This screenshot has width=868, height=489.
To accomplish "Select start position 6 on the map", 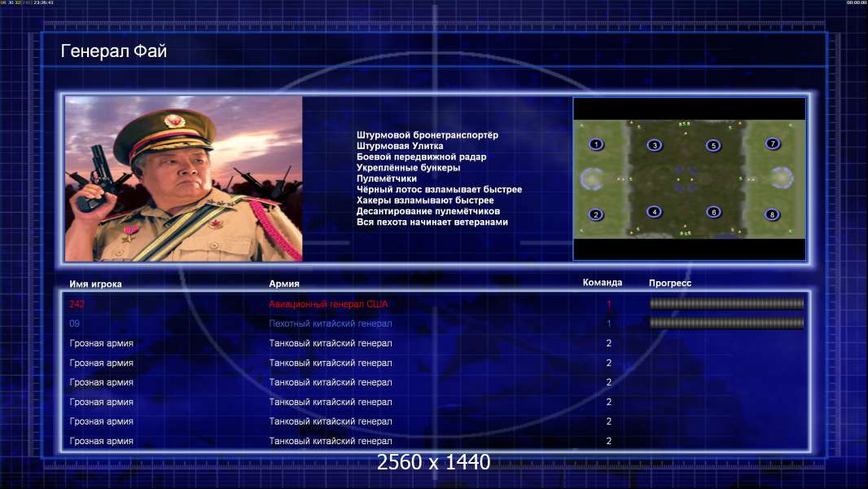I will 713,212.
